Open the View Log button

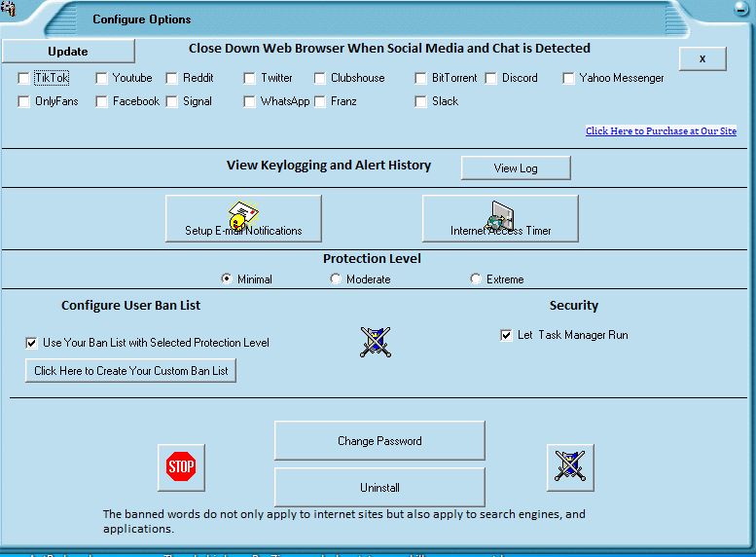pos(516,167)
